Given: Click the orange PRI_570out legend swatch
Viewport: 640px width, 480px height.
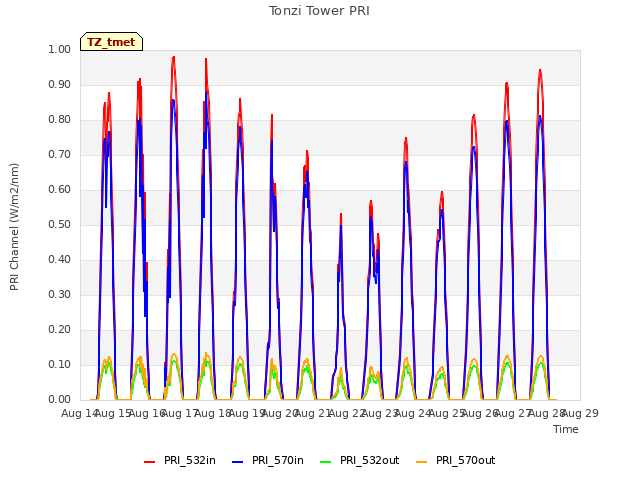Looking at the screenshot, I should click(422, 462).
